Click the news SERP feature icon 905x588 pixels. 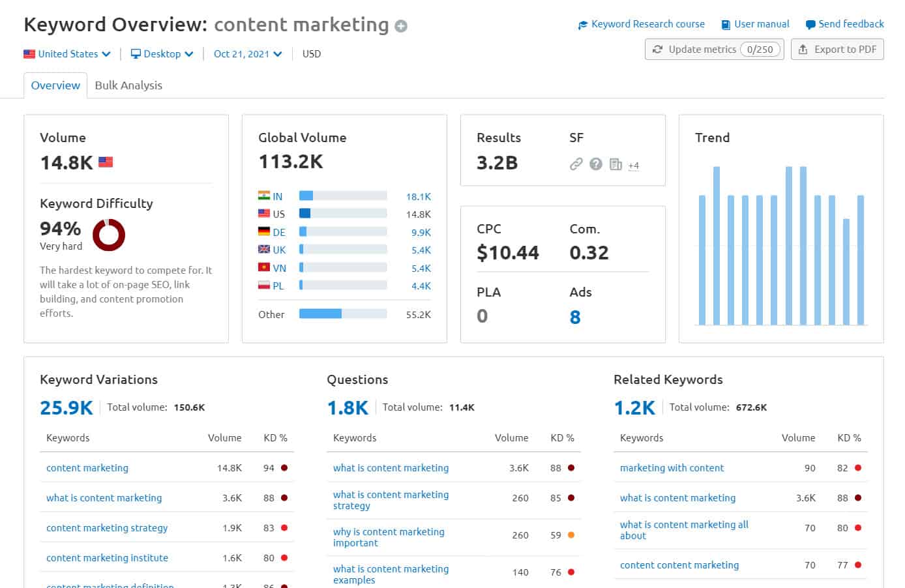pos(616,164)
